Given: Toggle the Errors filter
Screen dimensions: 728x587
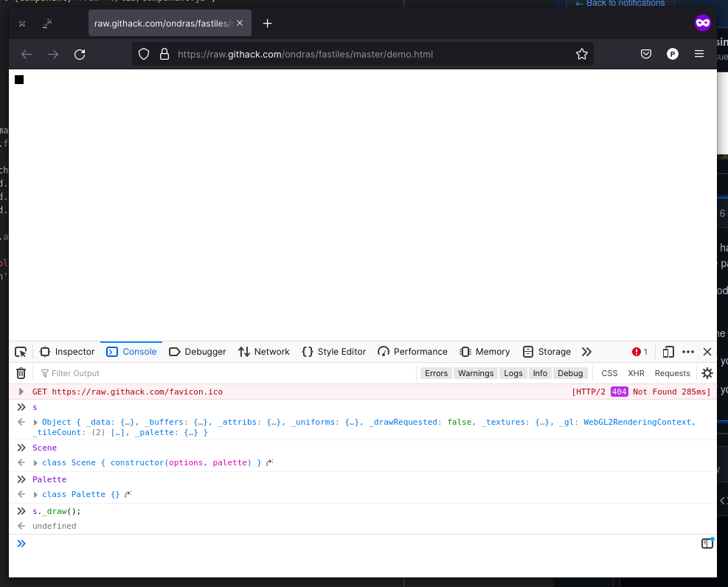Looking at the screenshot, I should [436, 373].
